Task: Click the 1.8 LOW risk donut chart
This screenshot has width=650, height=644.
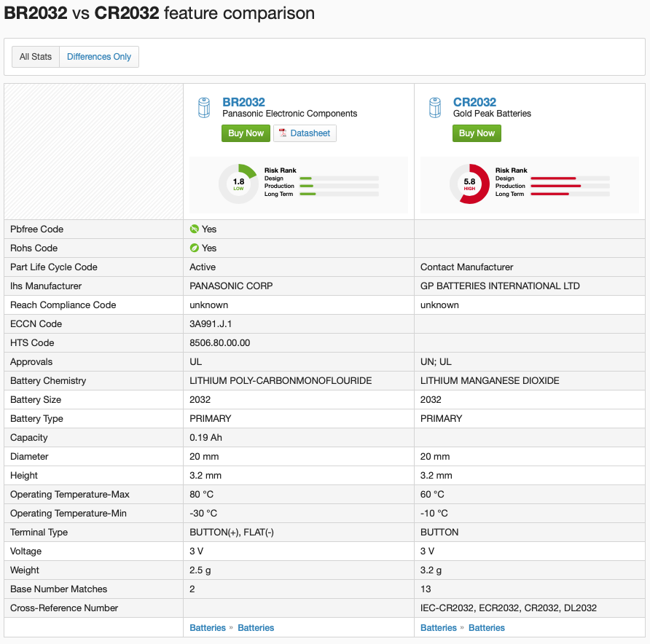Action: [238, 184]
